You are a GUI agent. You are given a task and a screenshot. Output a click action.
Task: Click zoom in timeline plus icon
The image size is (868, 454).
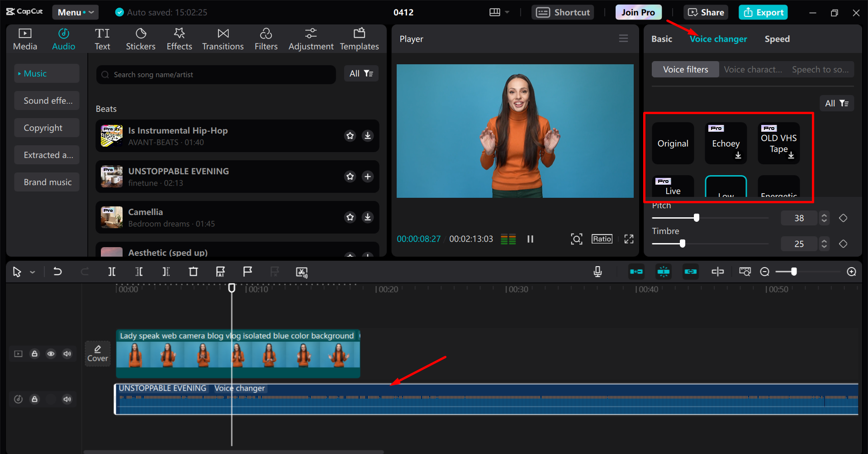(851, 272)
